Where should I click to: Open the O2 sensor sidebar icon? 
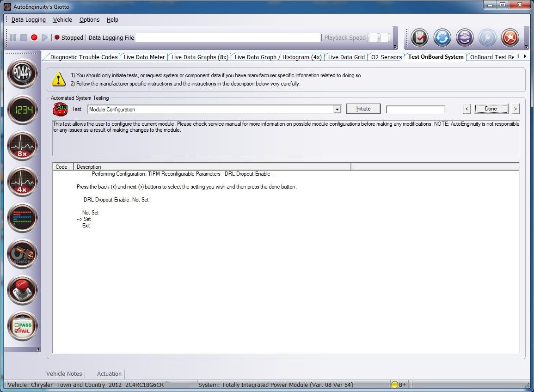pos(23,254)
